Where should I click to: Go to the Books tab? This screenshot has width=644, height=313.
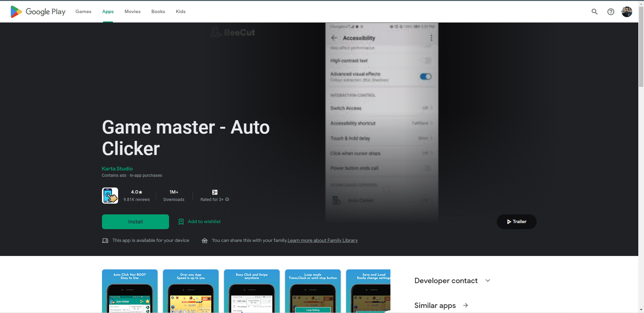pos(158,11)
